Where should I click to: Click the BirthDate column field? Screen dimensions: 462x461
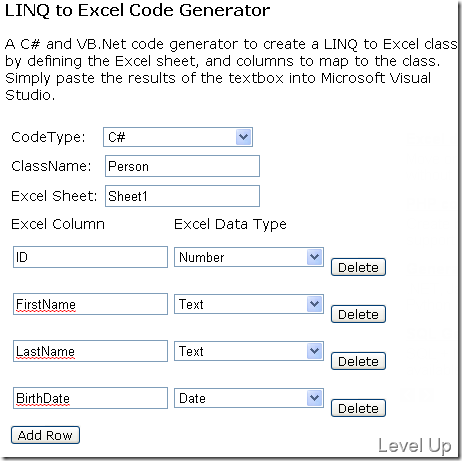click(x=90, y=398)
